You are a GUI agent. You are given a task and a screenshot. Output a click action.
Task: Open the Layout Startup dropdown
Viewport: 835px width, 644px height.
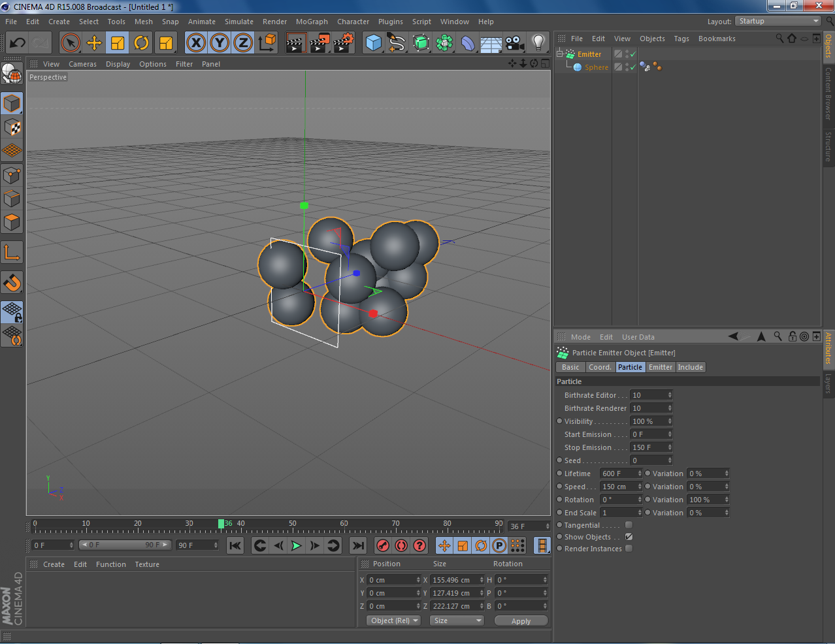(778, 21)
